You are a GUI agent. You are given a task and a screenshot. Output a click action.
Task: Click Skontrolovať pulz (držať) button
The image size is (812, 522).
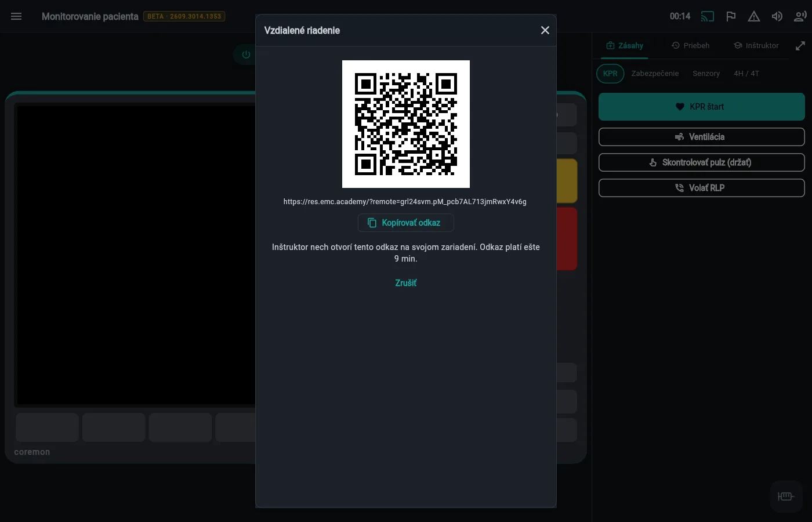coord(702,162)
